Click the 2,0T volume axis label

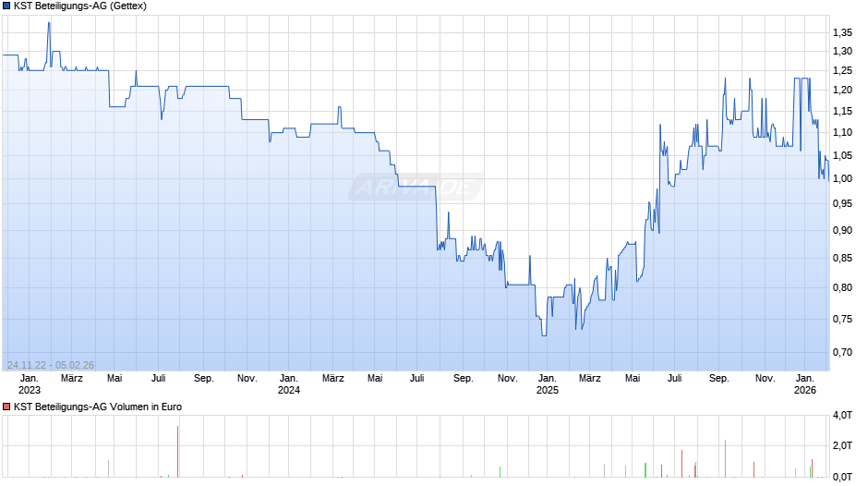(x=842, y=446)
